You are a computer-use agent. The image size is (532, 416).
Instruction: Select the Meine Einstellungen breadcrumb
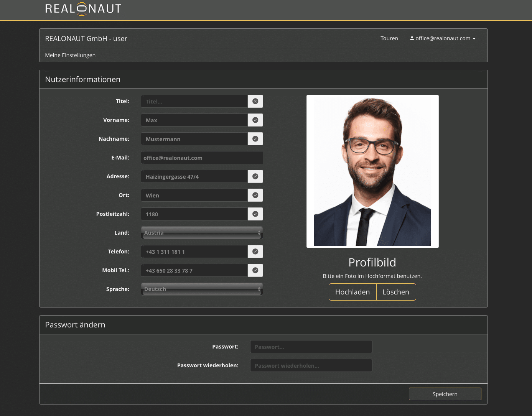[70, 55]
